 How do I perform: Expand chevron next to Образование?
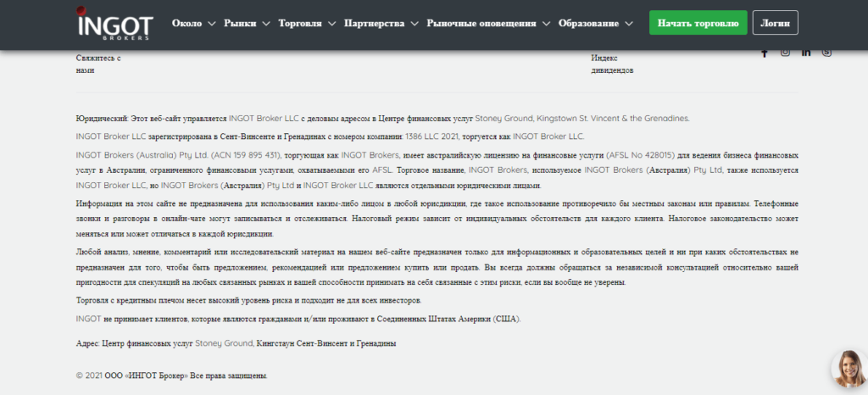628,23
